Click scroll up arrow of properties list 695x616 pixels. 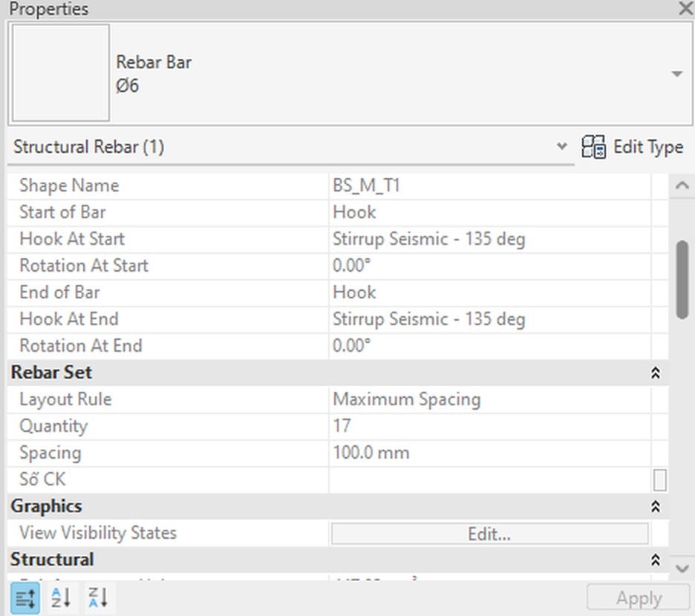click(x=682, y=186)
